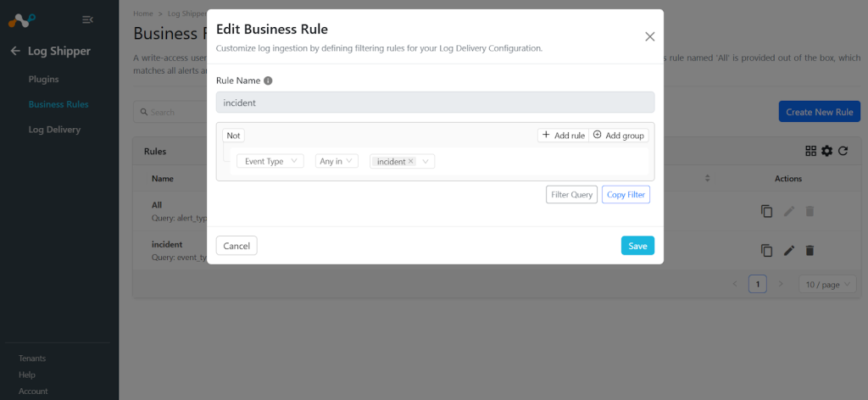This screenshot has width=868, height=400.
Task: Open the Tenants menu item
Action: coord(32,358)
